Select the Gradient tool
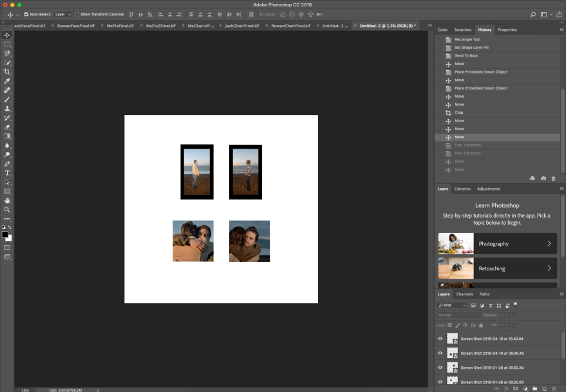Screen dimensions: 566x392 [7, 136]
